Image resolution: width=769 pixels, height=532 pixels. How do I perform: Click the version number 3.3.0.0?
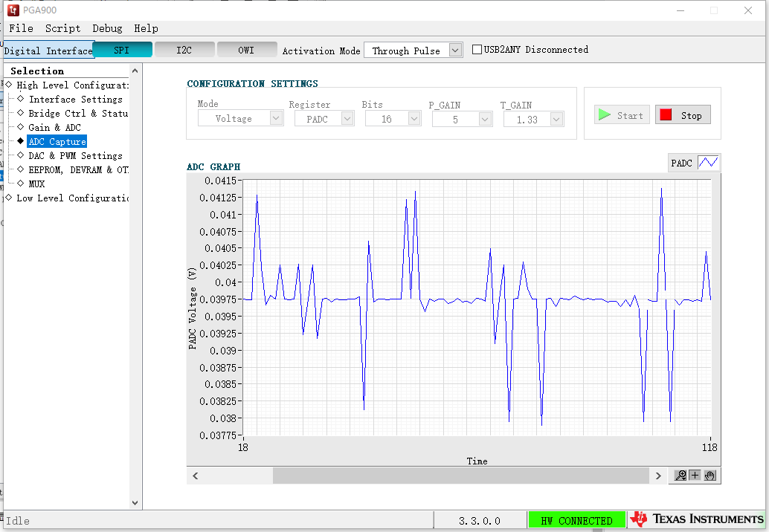pyautogui.click(x=480, y=521)
